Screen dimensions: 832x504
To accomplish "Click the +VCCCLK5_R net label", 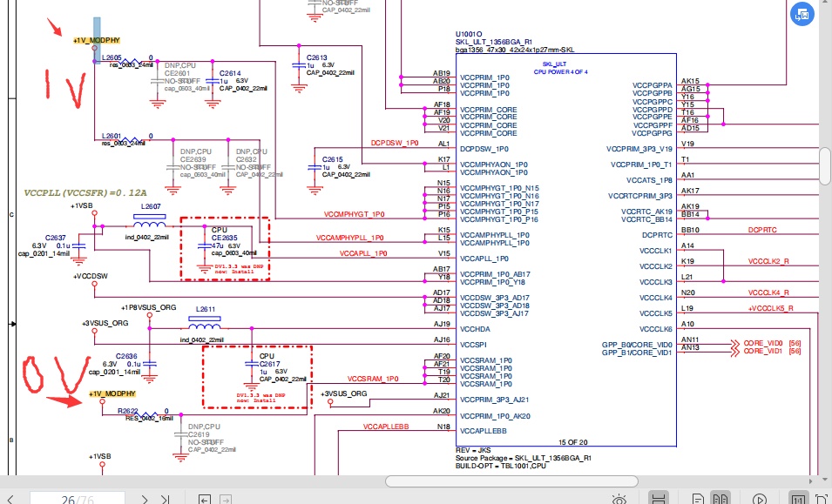I will point(770,308).
